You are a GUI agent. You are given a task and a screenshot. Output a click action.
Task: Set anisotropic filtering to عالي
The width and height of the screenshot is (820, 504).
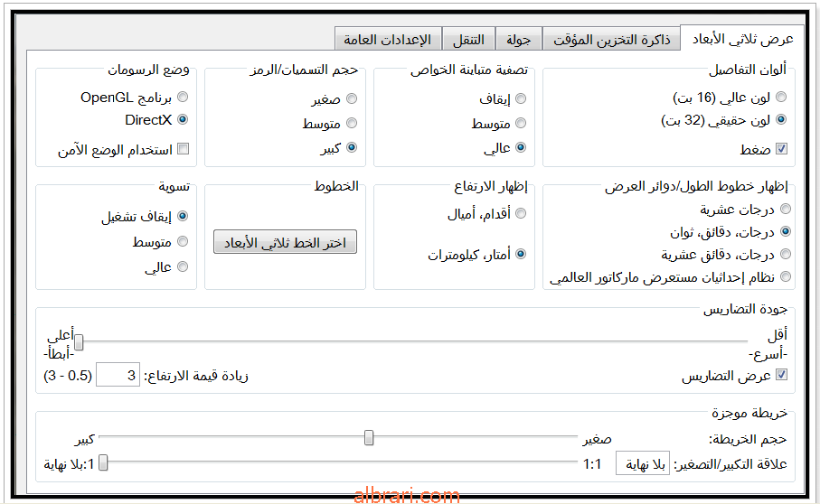coord(521,148)
